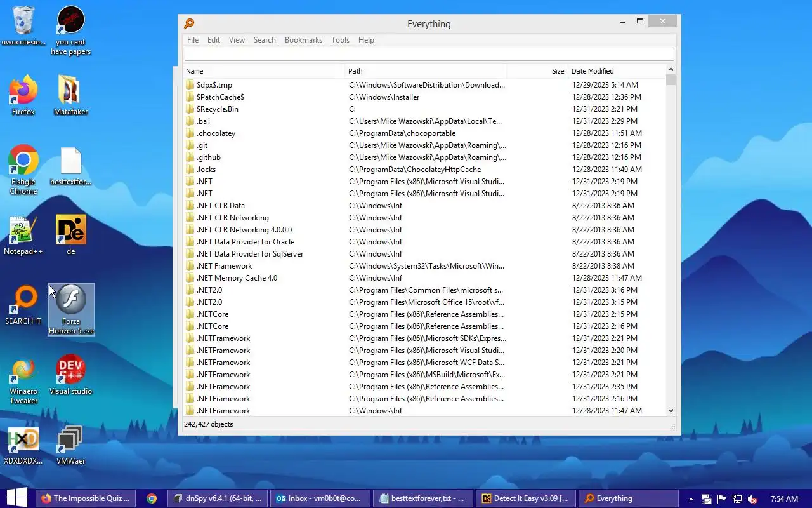Show hidden tray icons arrow

coord(691,499)
